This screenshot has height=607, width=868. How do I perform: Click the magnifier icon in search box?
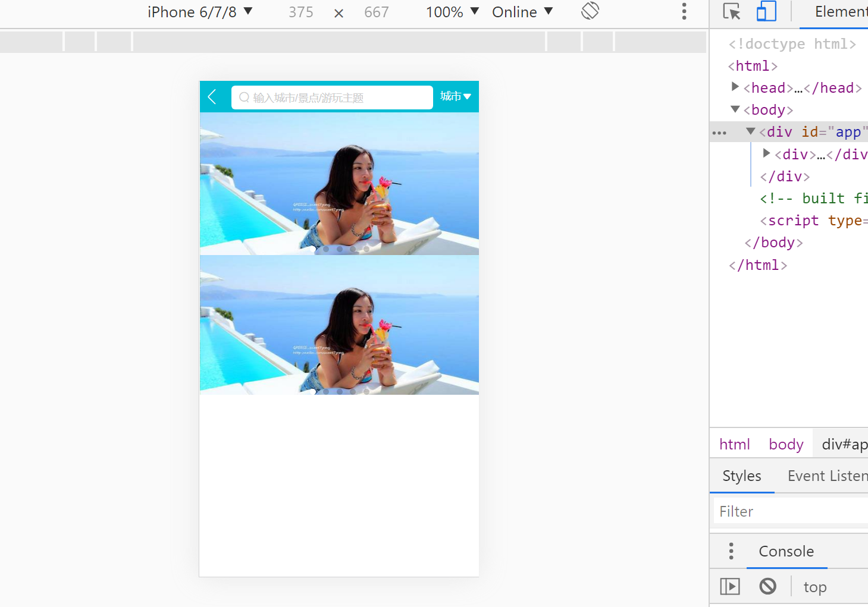coord(244,98)
